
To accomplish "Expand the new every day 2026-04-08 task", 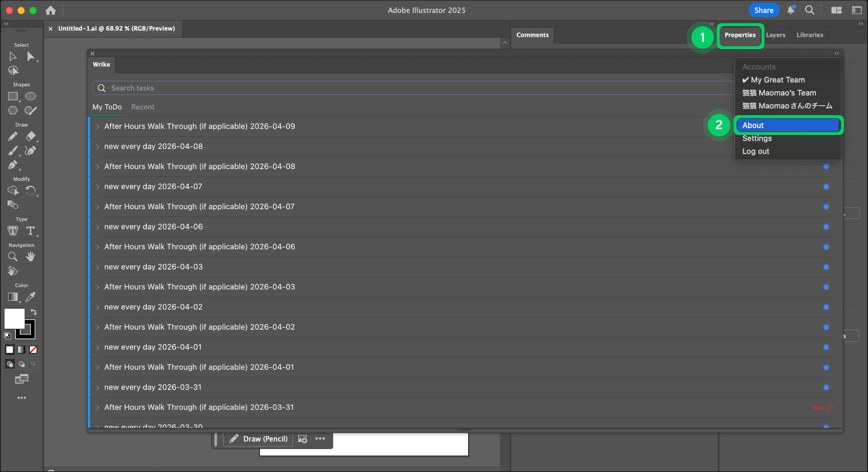I will point(98,146).
